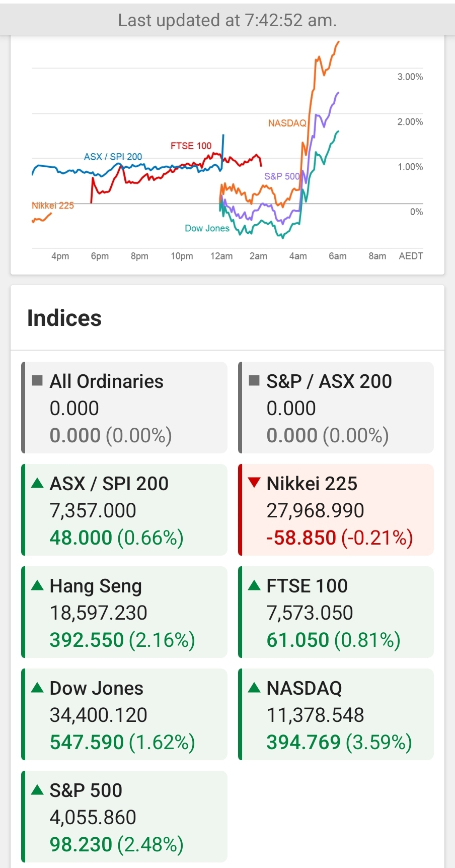Click the green up arrow beside Hang Seng
The image size is (455, 868).
(37, 585)
